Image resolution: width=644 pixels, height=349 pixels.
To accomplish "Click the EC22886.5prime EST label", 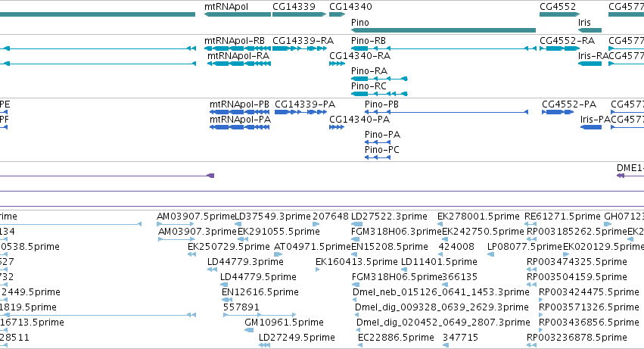I will point(397,338).
